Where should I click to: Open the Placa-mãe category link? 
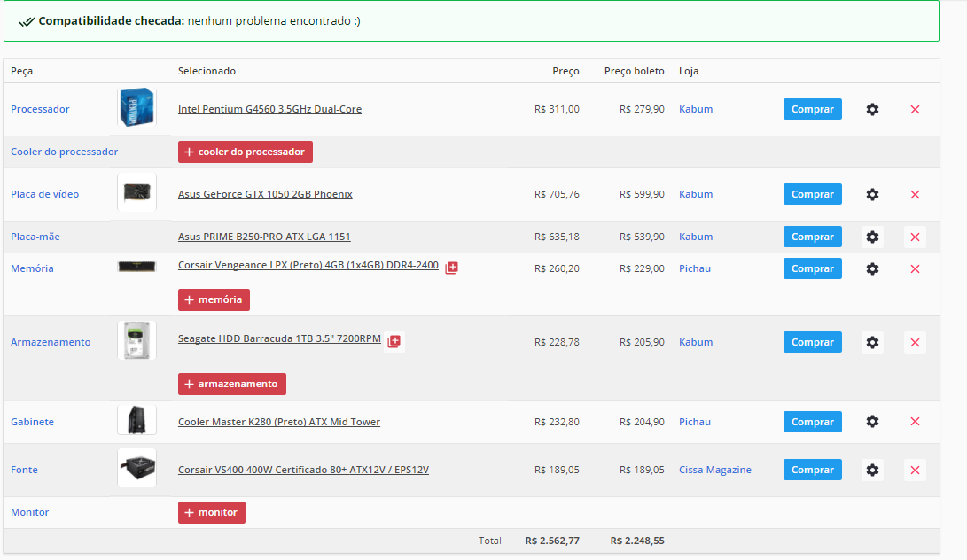[x=35, y=237]
